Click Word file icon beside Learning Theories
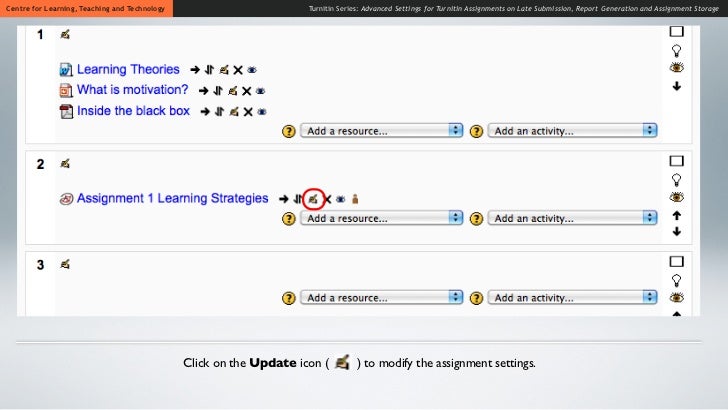728x410 pixels. pos(66,70)
